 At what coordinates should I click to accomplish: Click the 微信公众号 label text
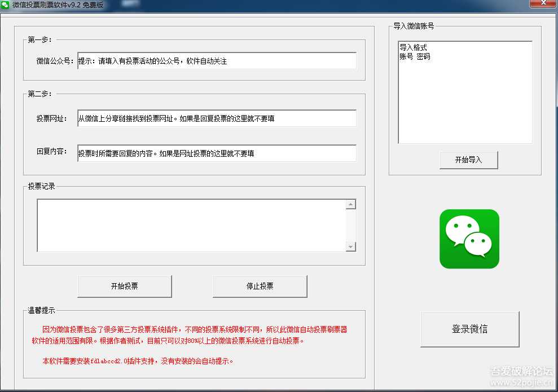(x=55, y=61)
